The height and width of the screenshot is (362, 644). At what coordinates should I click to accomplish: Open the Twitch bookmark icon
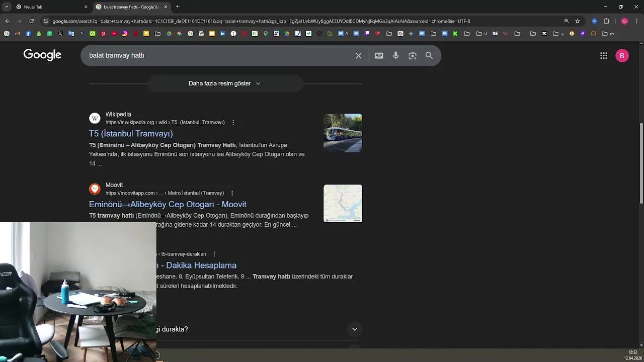(x=367, y=34)
